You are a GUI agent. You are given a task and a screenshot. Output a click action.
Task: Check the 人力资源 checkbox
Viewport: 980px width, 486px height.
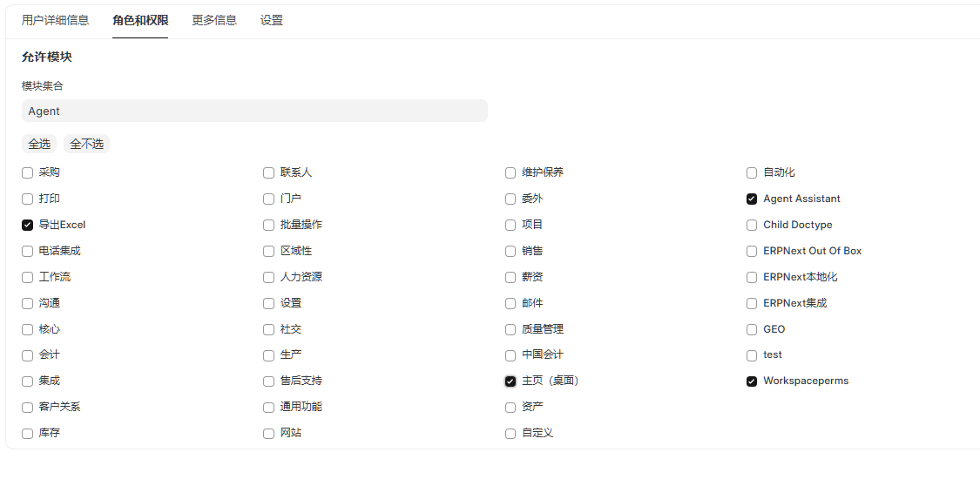point(269,277)
